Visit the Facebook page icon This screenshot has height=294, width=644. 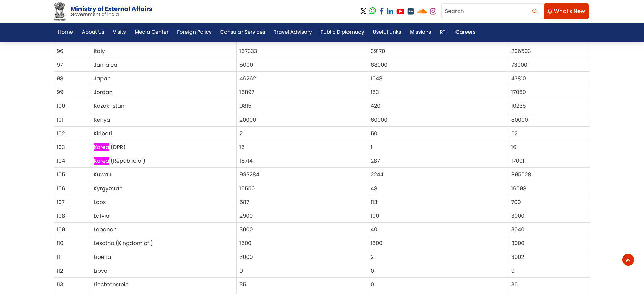point(382,11)
